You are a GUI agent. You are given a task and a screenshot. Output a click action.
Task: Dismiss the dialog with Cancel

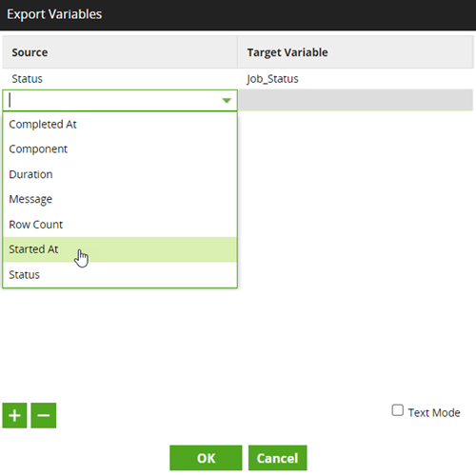pos(278,458)
